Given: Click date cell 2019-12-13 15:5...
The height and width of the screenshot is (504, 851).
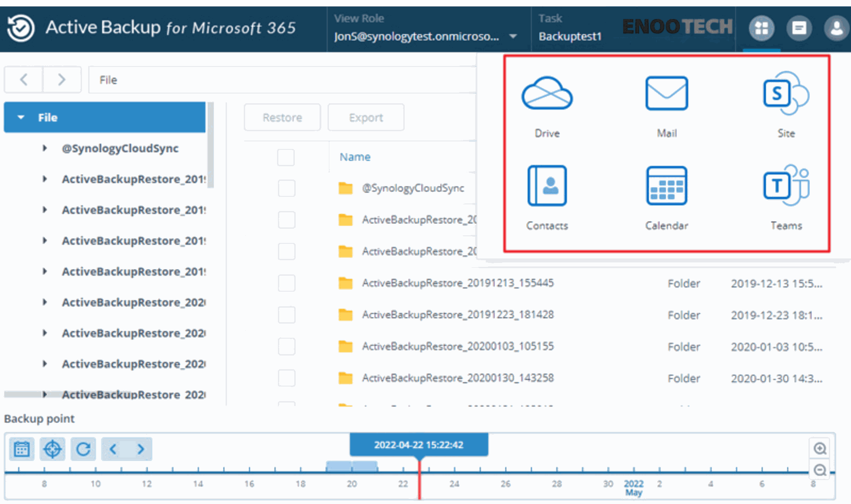Looking at the screenshot, I should tap(777, 284).
